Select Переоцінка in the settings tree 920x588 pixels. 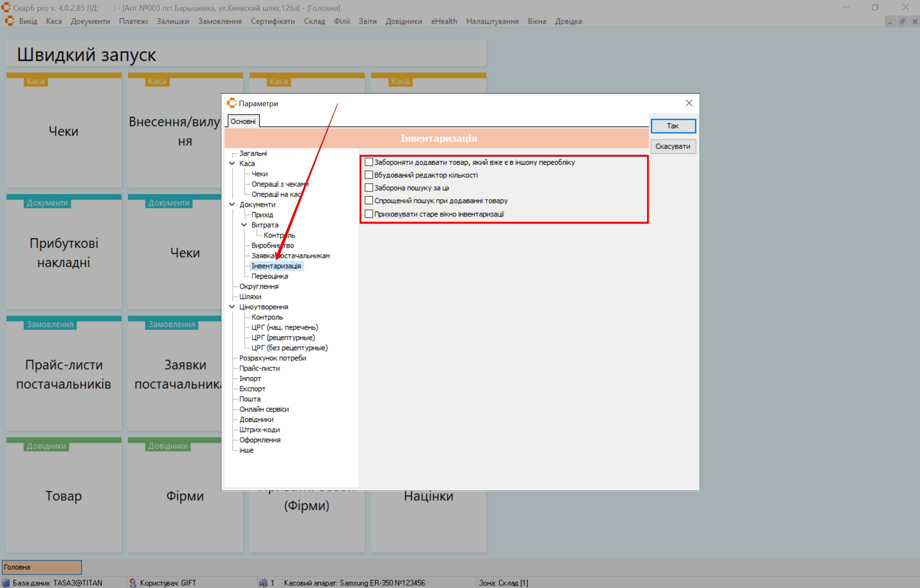click(270, 276)
